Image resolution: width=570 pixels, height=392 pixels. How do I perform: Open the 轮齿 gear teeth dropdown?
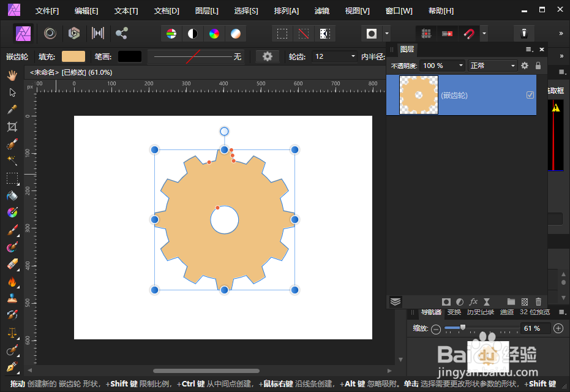[x=353, y=56]
